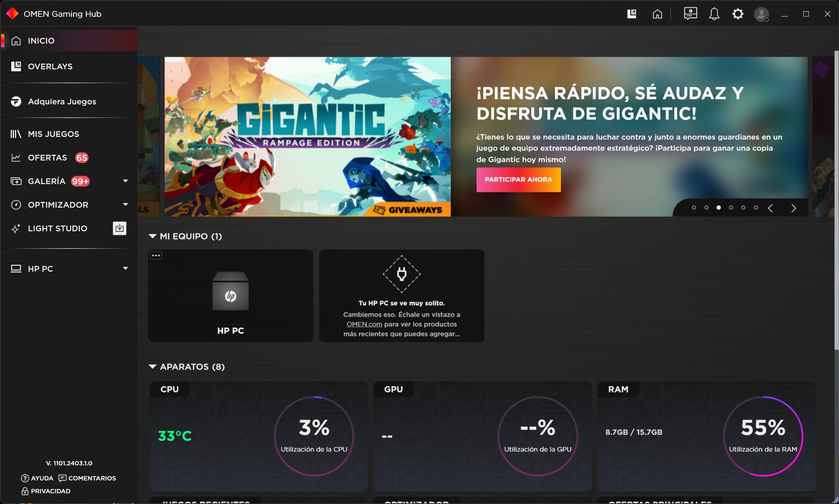Click the vertical scrollbar
Viewport: 839px width, 504px height.
tap(836, 200)
